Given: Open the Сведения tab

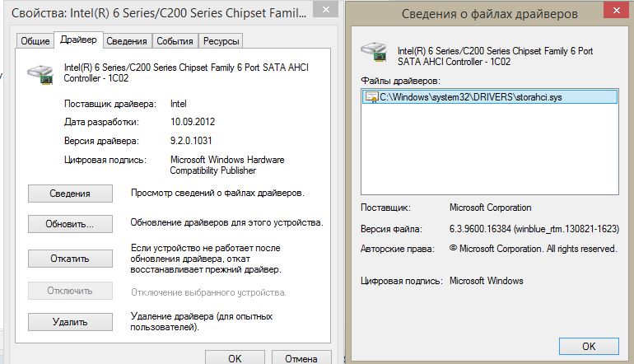Looking at the screenshot, I should coord(127,41).
